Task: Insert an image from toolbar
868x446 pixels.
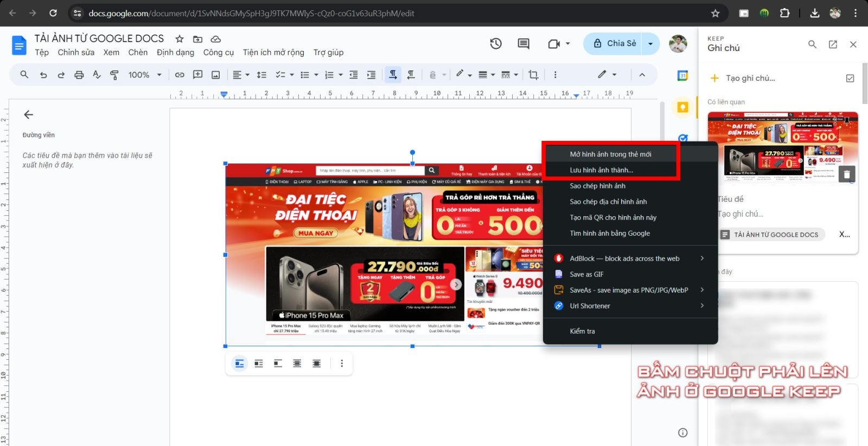Action: point(215,75)
